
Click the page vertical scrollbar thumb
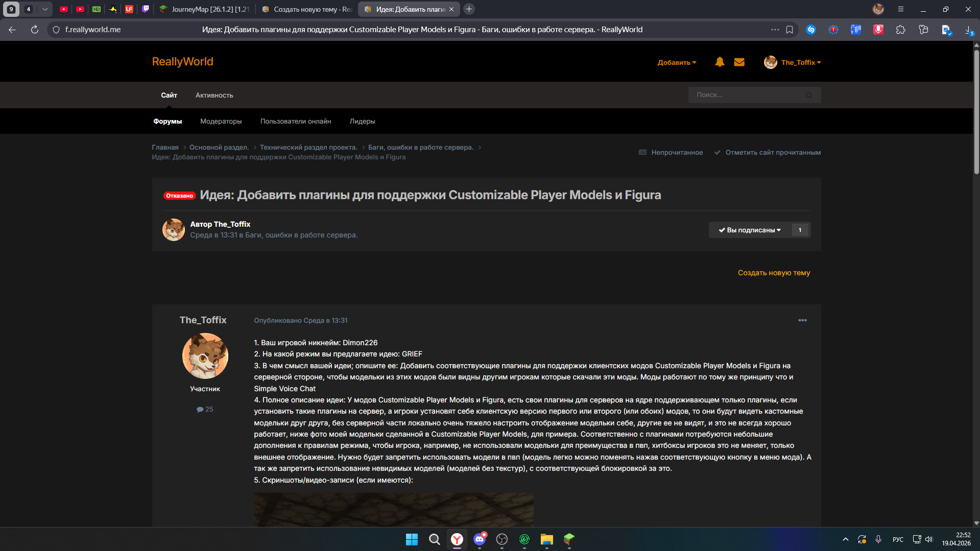coord(976,110)
